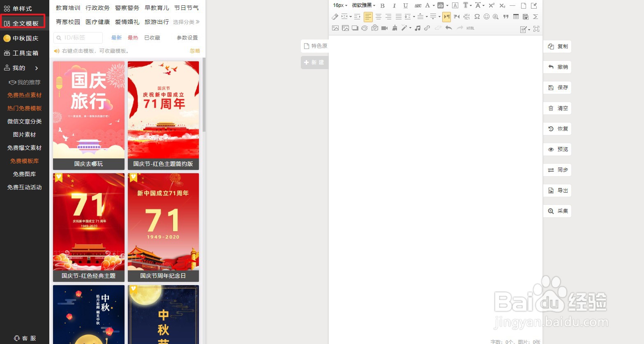Viewport: 644px width, 344px height.
Task: Toggle italic formatting
Action: (395, 5)
